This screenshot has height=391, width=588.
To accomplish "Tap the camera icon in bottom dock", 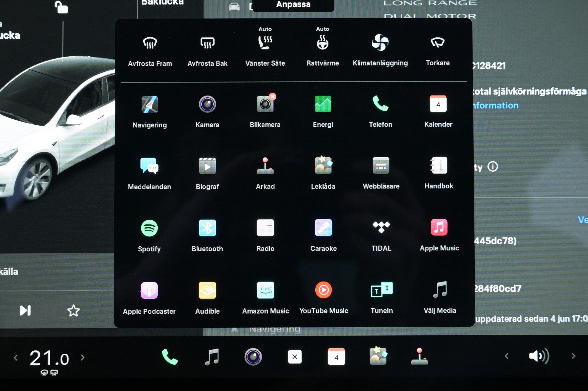I will [x=253, y=357].
